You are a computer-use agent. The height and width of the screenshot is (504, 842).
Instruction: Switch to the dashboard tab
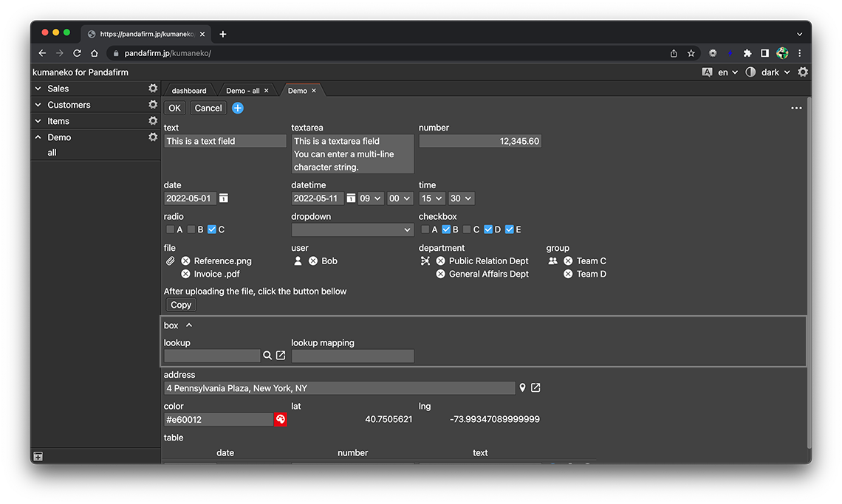tap(189, 91)
